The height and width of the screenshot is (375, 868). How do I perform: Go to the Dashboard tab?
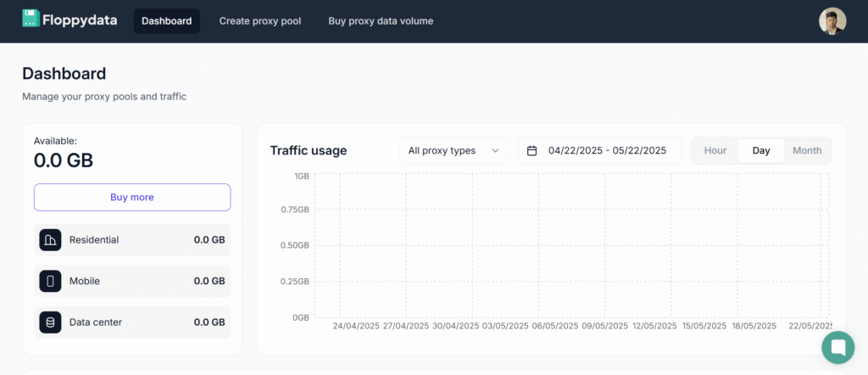coord(167,21)
